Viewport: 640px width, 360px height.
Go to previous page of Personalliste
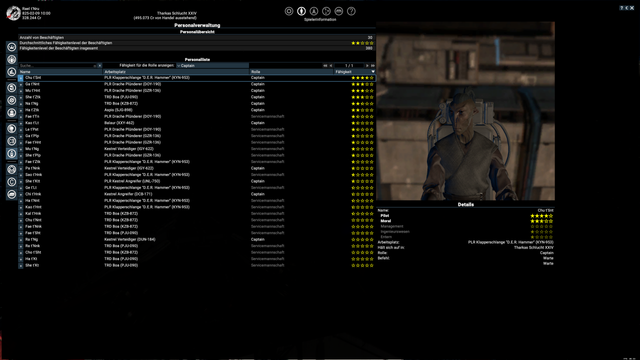331,65
